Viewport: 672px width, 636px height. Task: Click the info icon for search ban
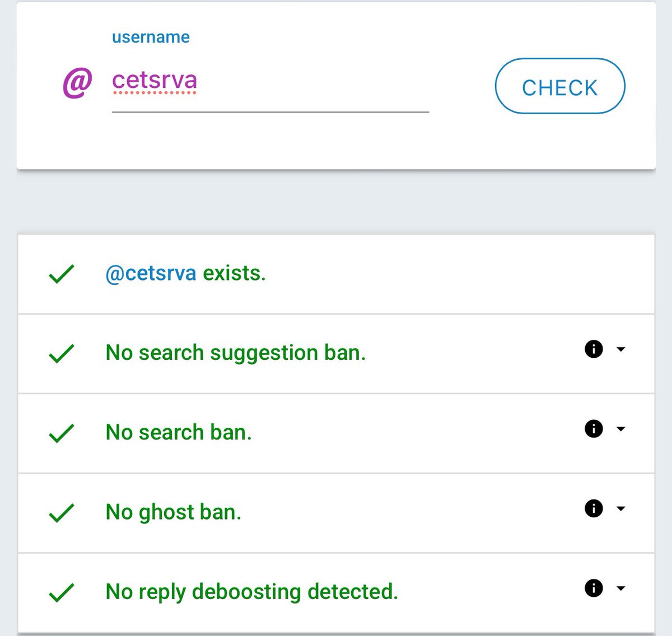tap(594, 429)
